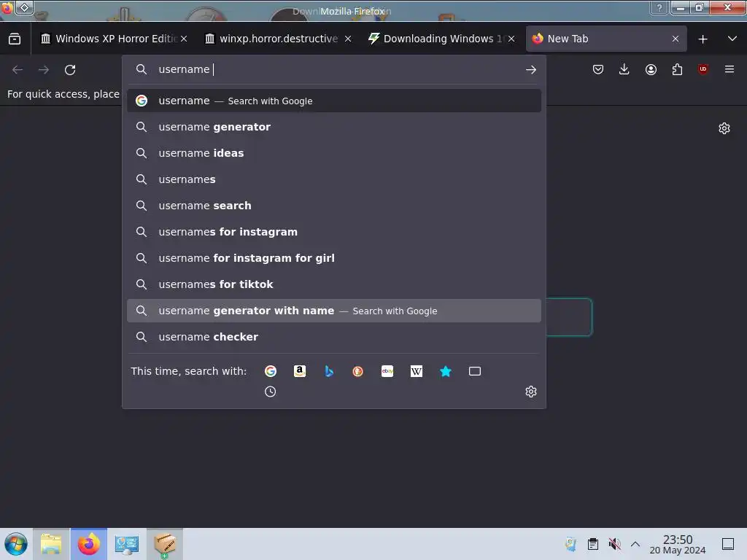Click Firefox icon in the taskbar
Screen dimensions: 747x560
(x=89, y=544)
